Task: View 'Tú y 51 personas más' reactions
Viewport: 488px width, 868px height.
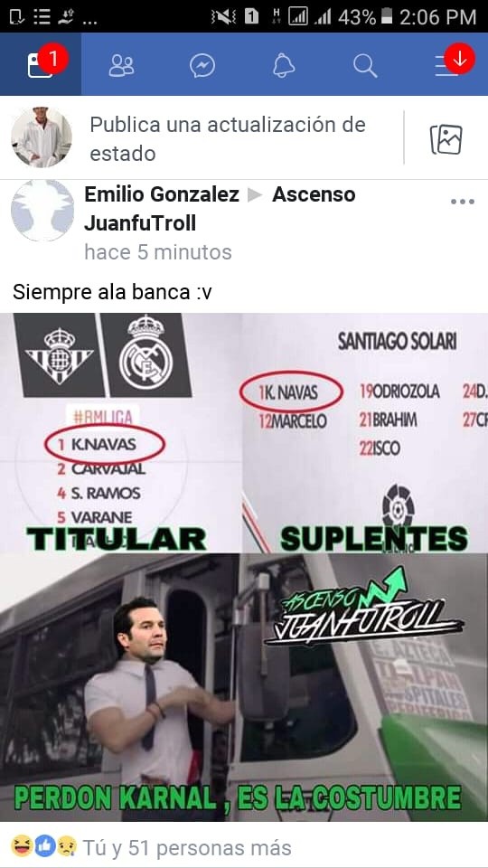Action: (186, 847)
